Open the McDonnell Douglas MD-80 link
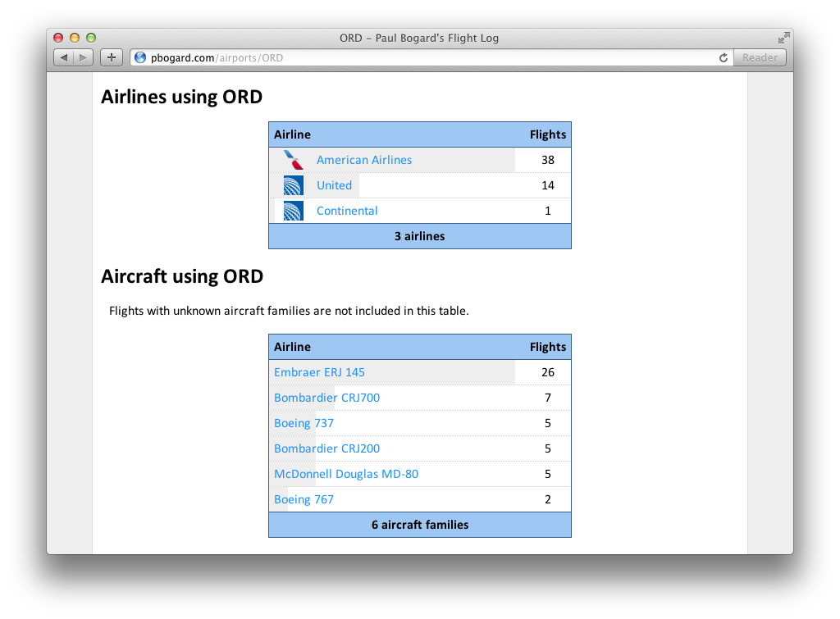 pos(346,474)
